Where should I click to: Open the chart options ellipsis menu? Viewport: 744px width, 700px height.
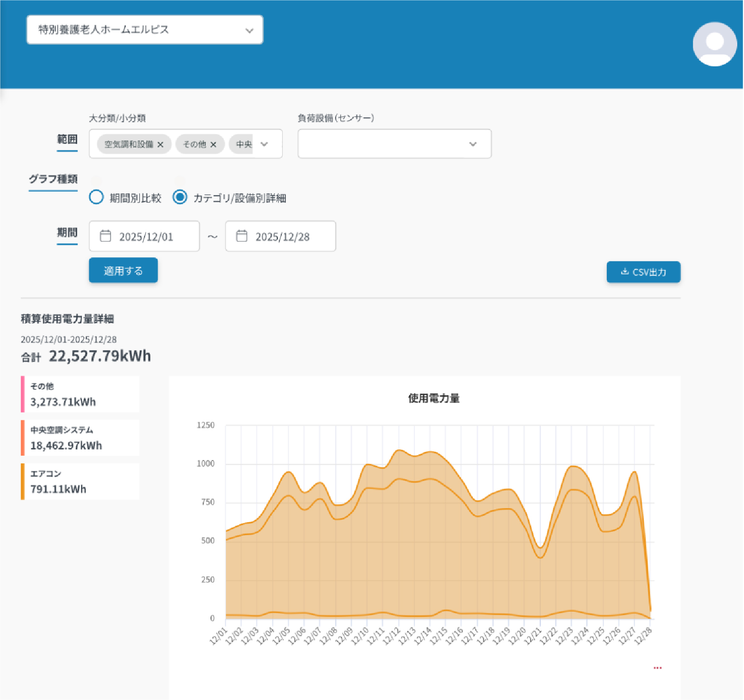(657, 668)
